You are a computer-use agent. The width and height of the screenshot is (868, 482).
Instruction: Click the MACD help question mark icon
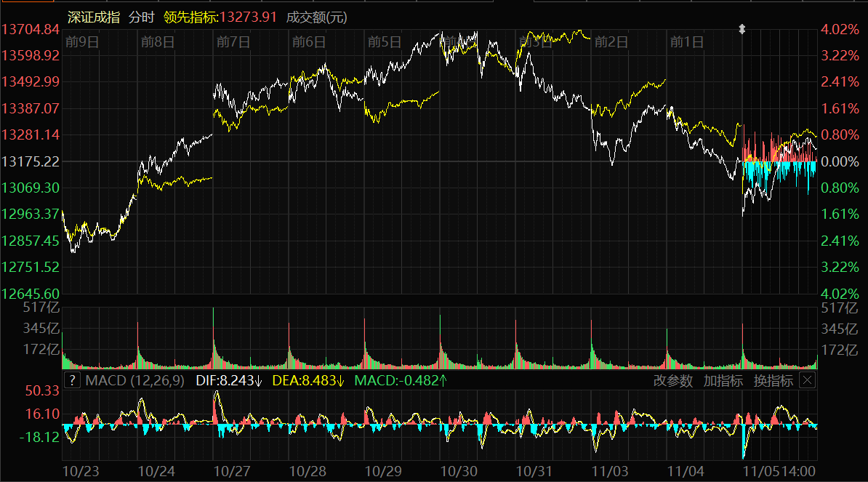(x=72, y=380)
